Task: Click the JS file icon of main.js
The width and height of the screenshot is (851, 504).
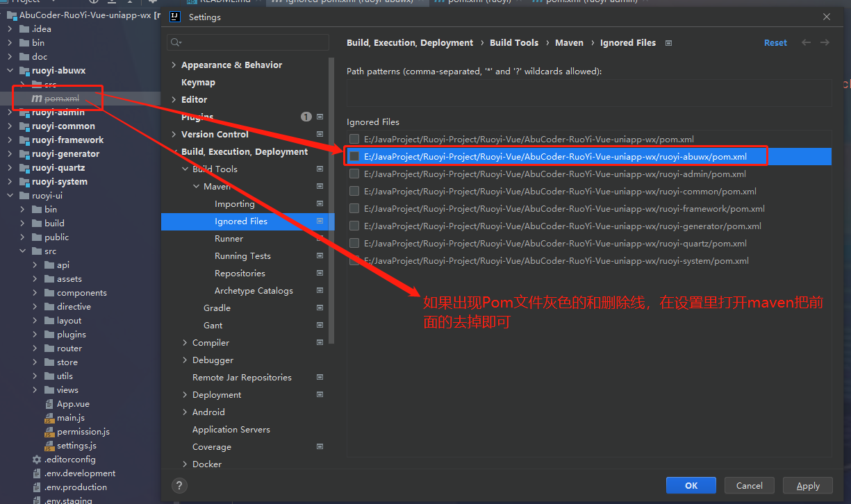Action: 49,418
